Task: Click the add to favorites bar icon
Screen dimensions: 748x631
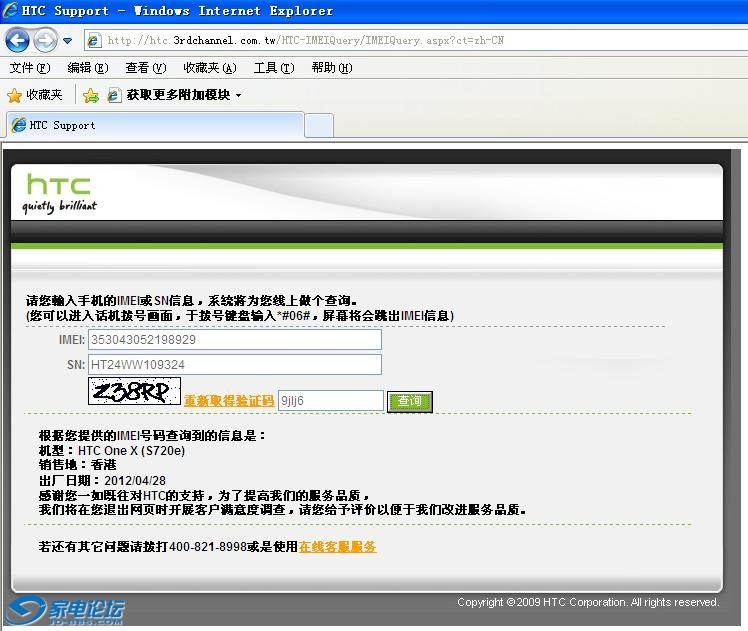Action: click(91, 95)
